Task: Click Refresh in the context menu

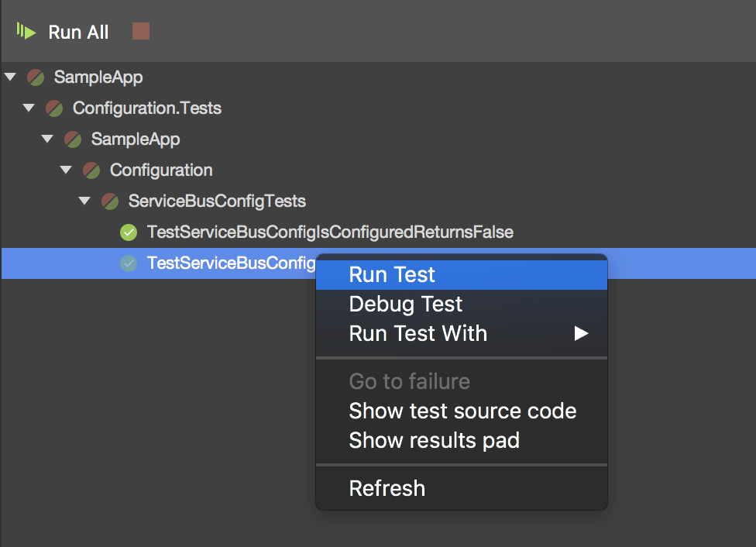Action: click(387, 489)
